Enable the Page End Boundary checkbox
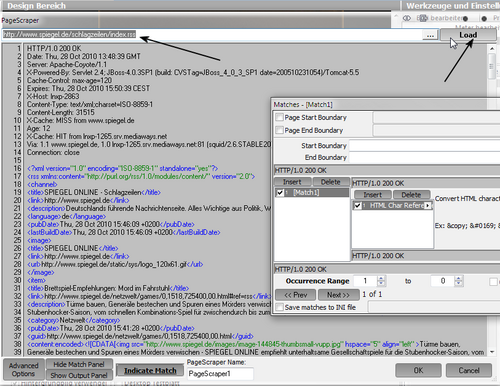The width and height of the screenshot is (500, 386). (x=279, y=130)
